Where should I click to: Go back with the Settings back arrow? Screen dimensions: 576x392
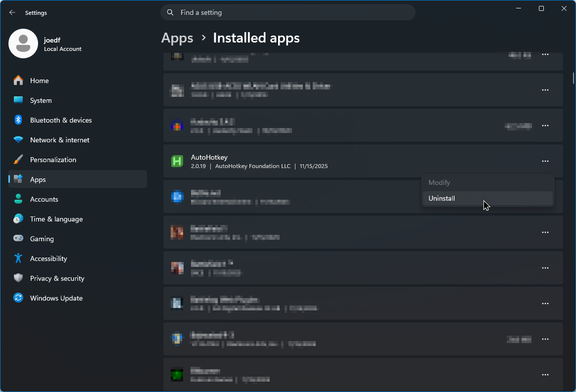tap(12, 12)
